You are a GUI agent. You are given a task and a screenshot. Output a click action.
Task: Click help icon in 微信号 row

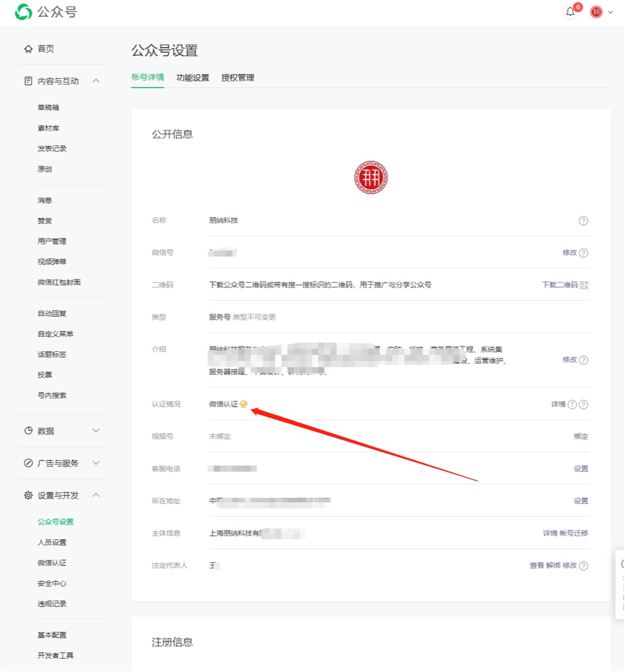[583, 253]
